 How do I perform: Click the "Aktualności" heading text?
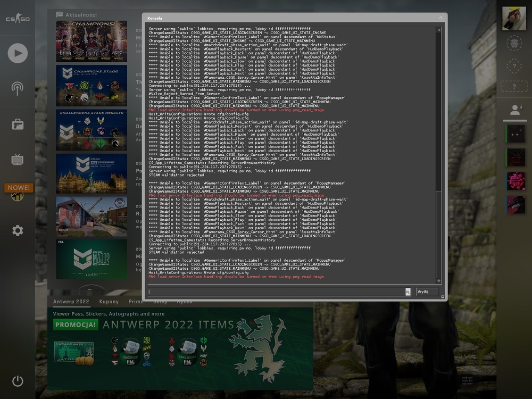81,14
